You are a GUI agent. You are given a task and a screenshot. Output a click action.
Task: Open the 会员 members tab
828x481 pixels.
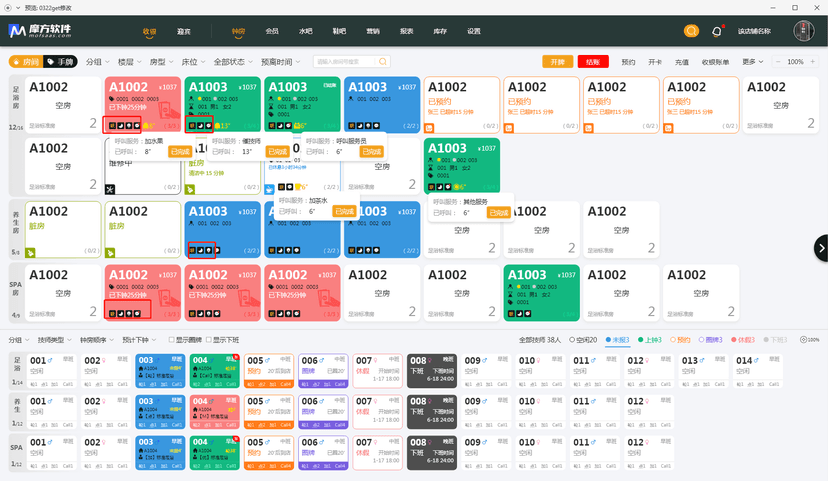[272, 31]
